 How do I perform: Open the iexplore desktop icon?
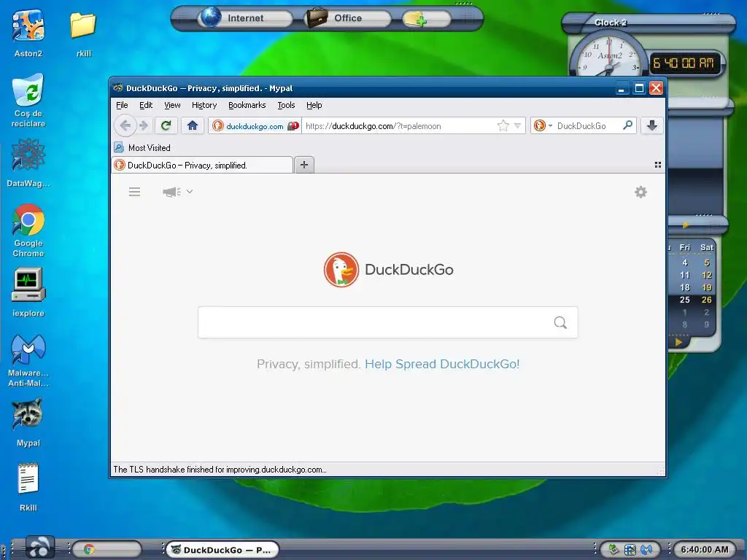tap(28, 292)
